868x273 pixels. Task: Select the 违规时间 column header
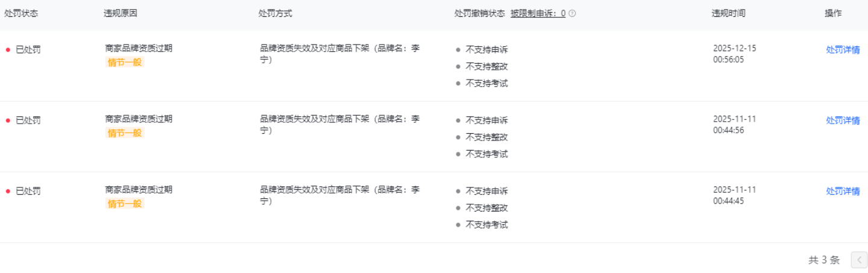(x=728, y=13)
